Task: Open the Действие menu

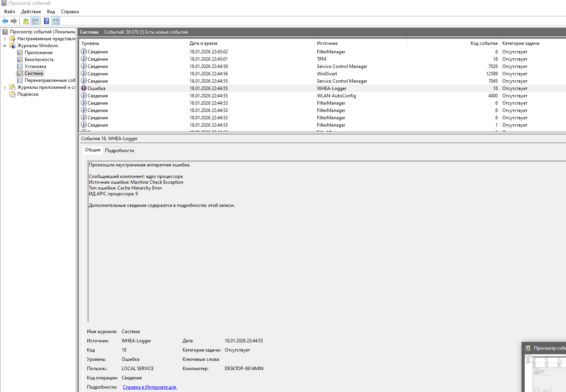Action: click(x=31, y=12)
